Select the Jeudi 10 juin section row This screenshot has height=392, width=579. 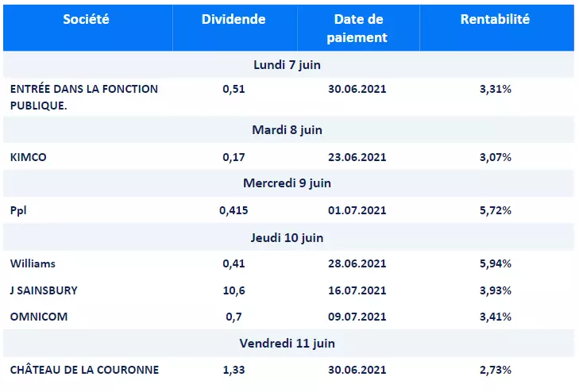[x=289, y=237]
